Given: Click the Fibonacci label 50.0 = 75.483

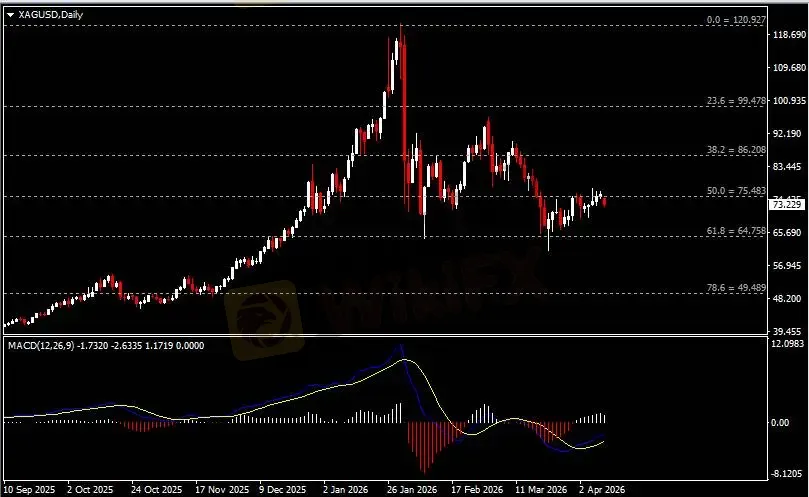Looking at the screenshot, I should pos(736,191).
